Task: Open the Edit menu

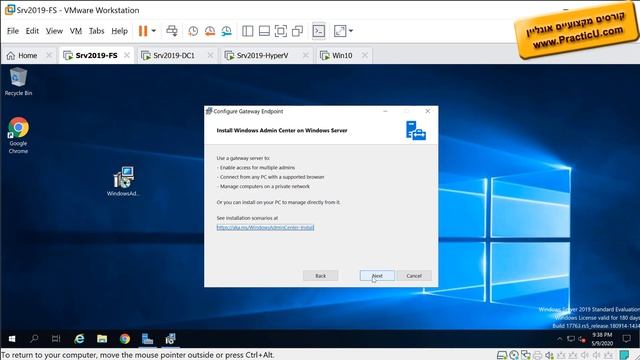Action: (32, 31)
